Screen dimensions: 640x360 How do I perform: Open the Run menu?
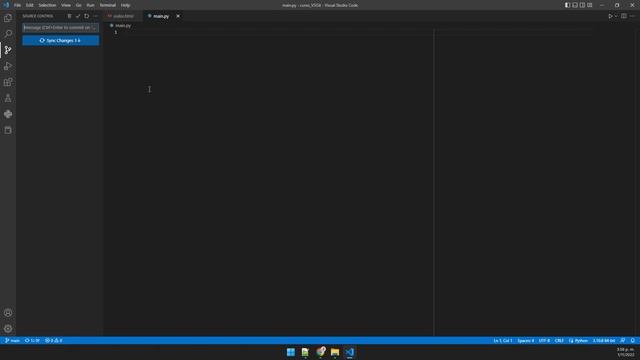click(91, 5)
